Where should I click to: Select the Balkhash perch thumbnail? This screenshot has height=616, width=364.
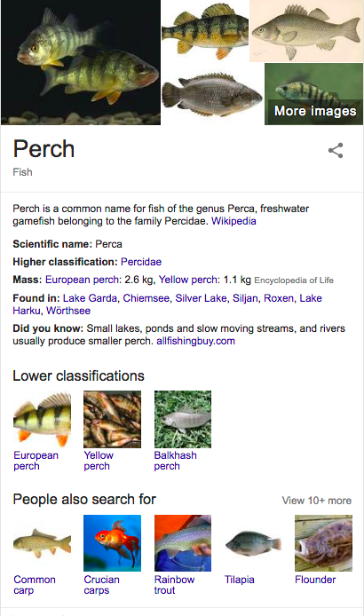click(183, 419)
